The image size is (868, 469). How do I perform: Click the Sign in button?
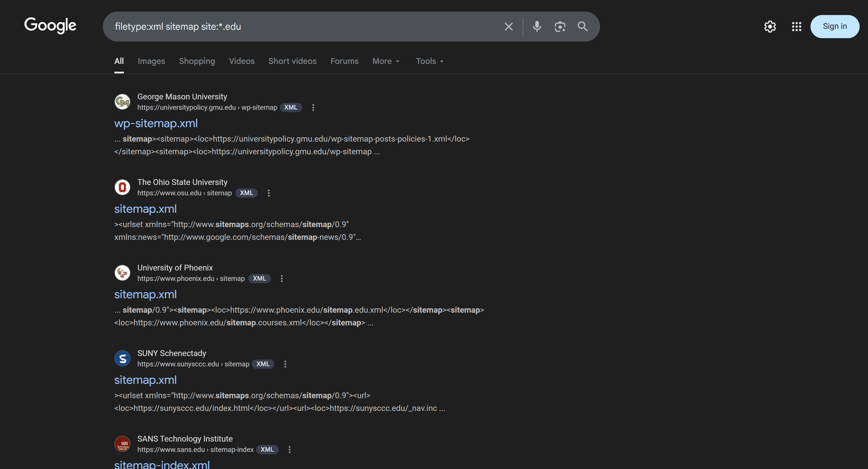[835, 26]
